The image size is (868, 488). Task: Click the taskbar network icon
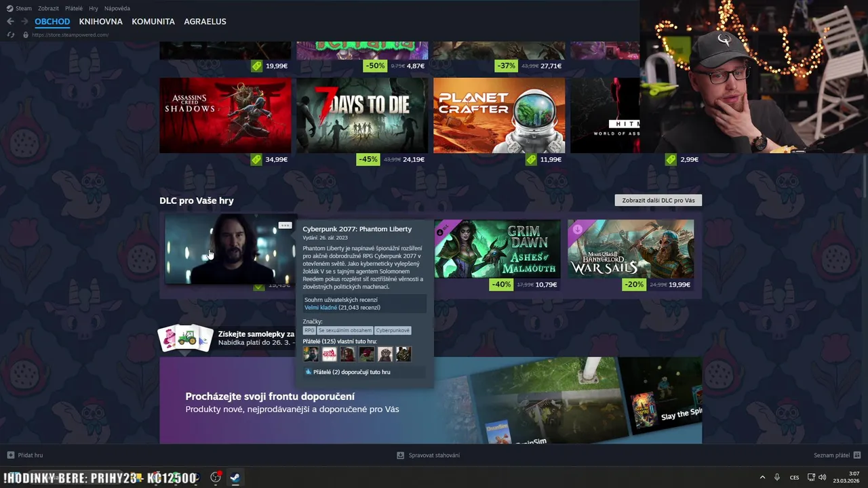(811, 477)
